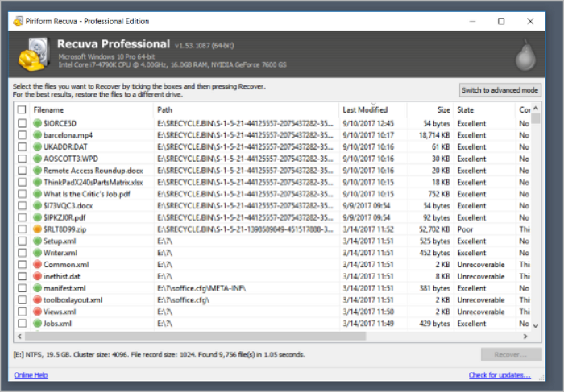Minimize the Recuva window
564x392 pixels.
coord(473,21)
